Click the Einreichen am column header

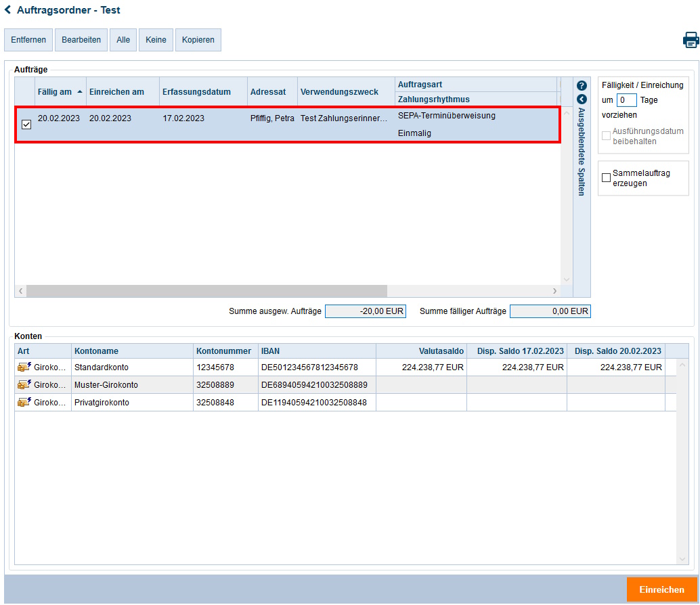[116, 92]
